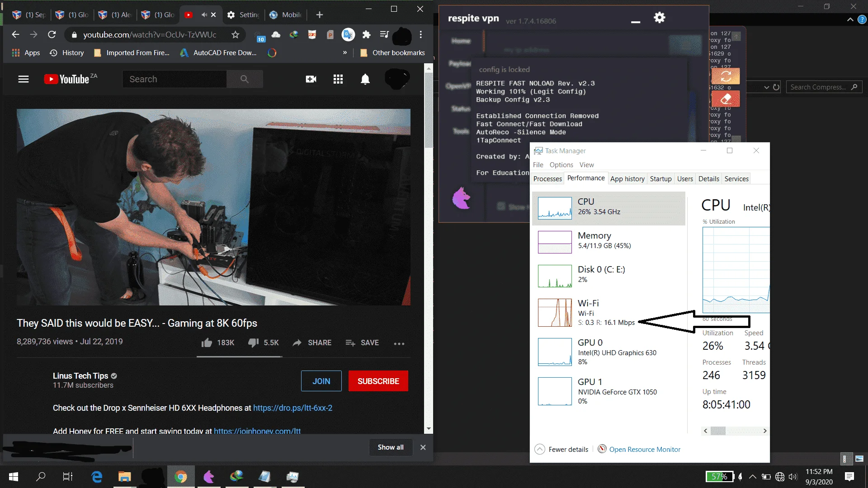868x488 pixels.
Task: Click SAVE to playlist button
Action: [x=362, y=343]
